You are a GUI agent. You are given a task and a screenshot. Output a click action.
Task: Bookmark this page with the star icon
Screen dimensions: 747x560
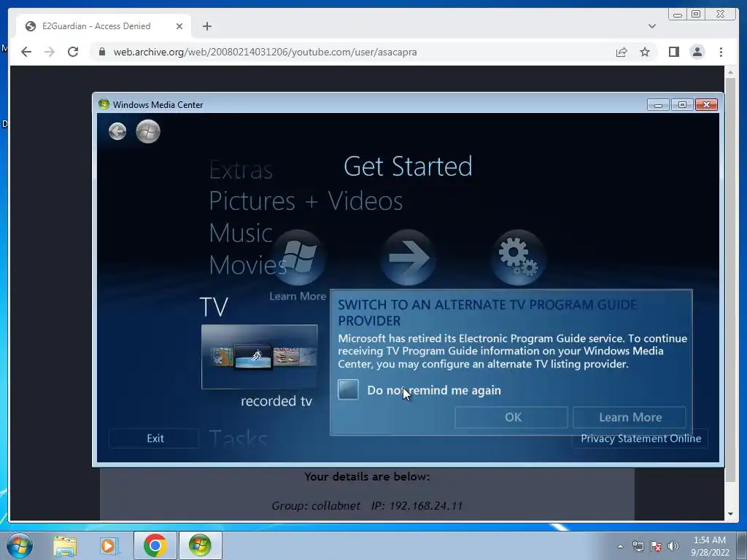pyautogui.click(x=645, y=52)
